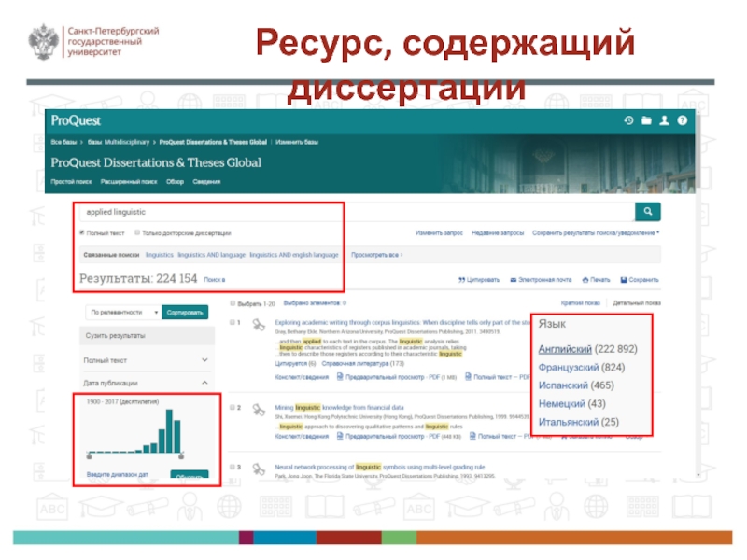The width and height of the screenshot is (747, 560).
Task: Open the Сведения menu item
Action: 206,181
